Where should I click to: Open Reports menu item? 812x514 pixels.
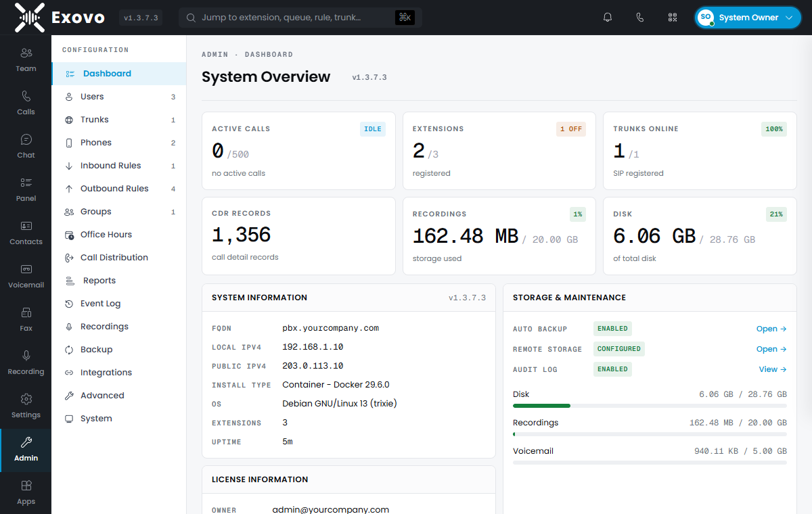tap(118, 281)
